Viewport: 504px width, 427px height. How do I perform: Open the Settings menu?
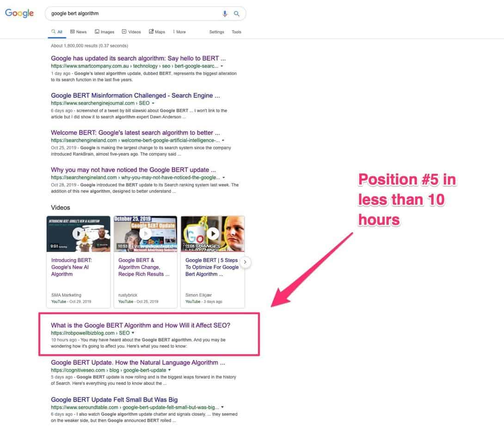(x=216, y=32)
